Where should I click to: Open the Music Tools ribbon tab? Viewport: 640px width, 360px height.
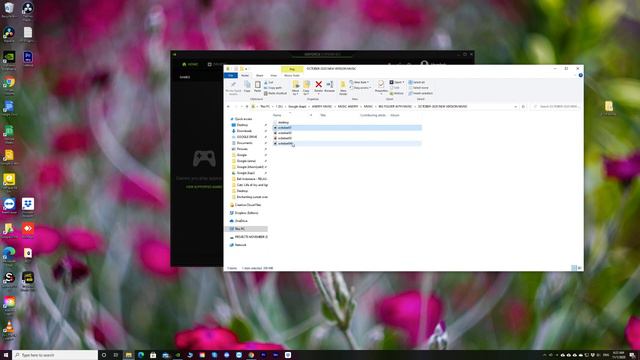tap(292, 76)
